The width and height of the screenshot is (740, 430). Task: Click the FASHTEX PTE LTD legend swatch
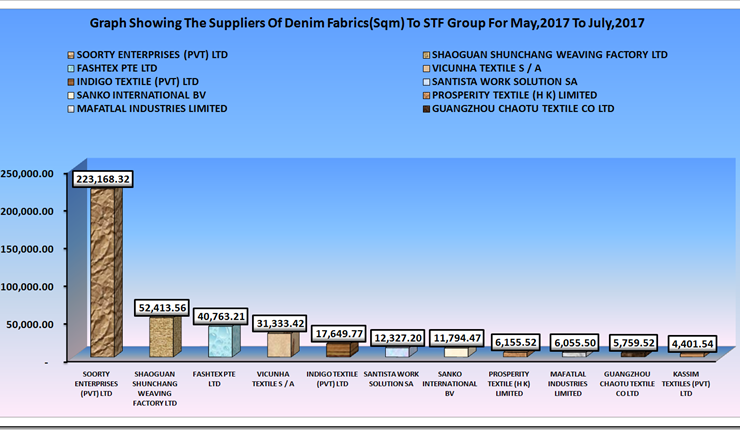(71, 69)
